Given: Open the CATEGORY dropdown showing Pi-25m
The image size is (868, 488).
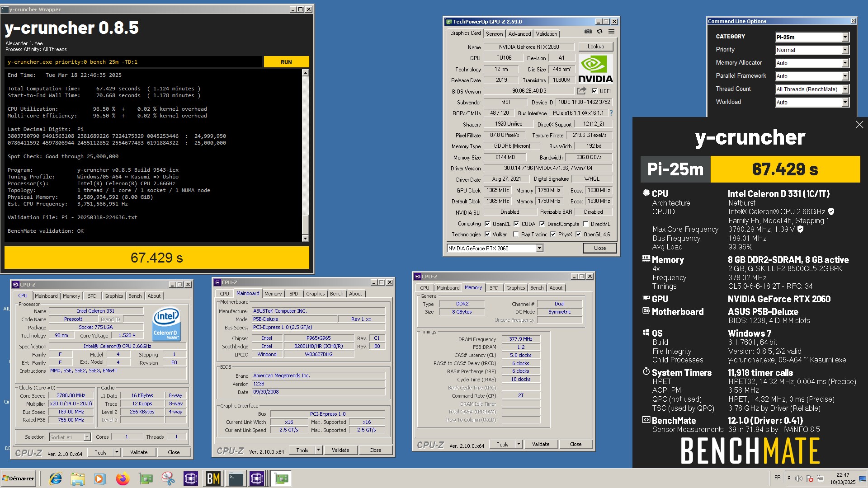Looking at the screenshot, I should click(812, 37).
